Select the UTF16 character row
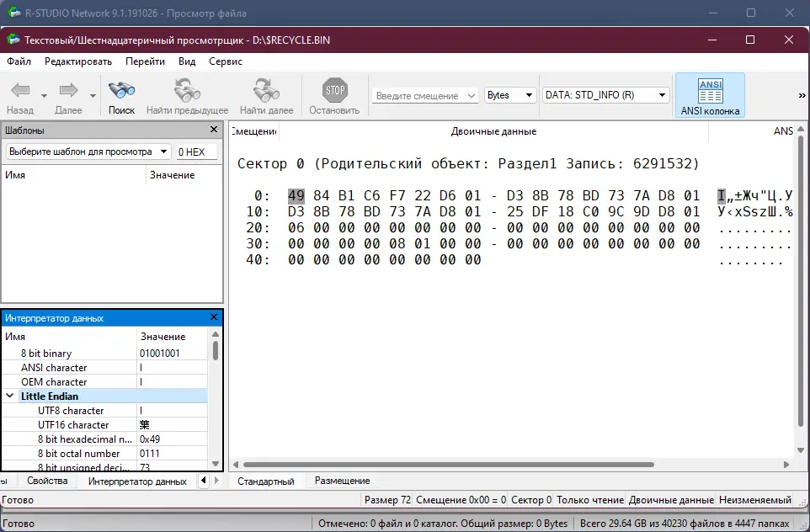This screenshot has width=810, height=532. click(x=105, y=425)
